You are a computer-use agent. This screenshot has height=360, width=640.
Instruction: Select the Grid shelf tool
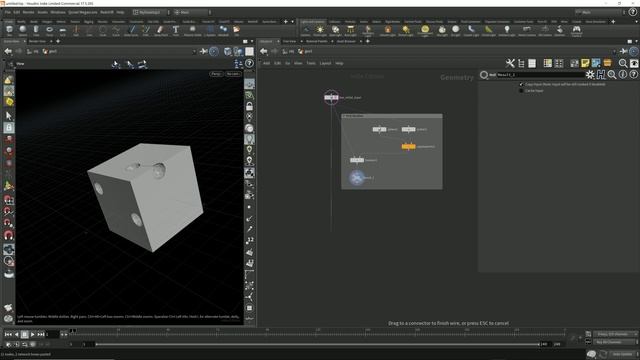click(x=62, y=30)
